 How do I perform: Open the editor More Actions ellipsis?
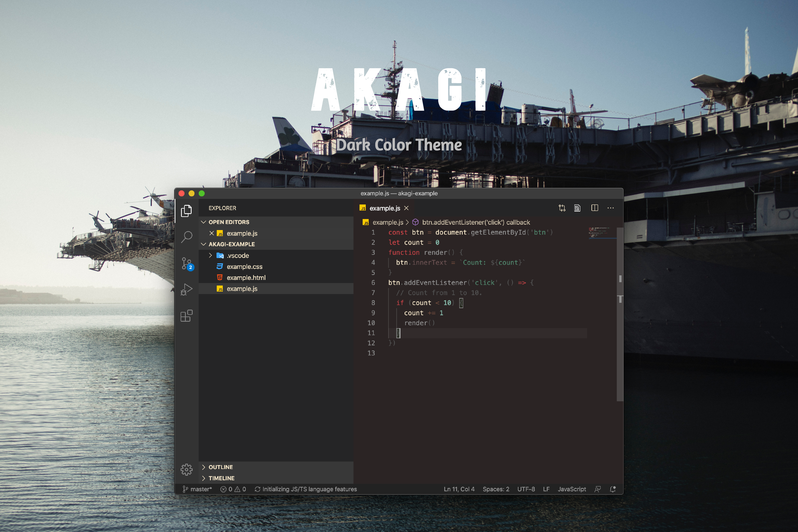point(610,208)
